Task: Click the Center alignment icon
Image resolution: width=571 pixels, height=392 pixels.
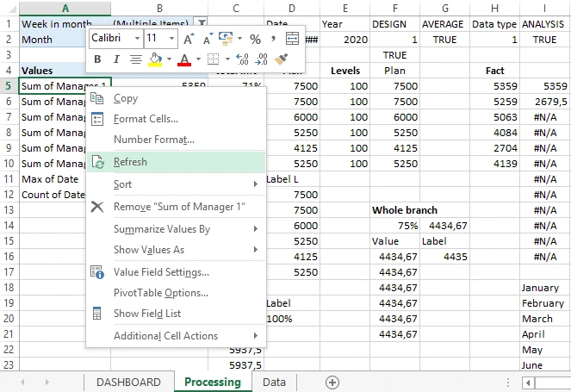Action: [136, 59]
